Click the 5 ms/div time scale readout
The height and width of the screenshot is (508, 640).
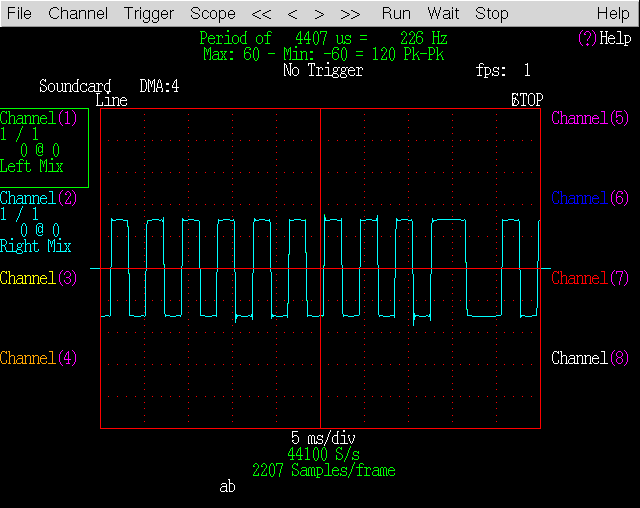[323, 438]
